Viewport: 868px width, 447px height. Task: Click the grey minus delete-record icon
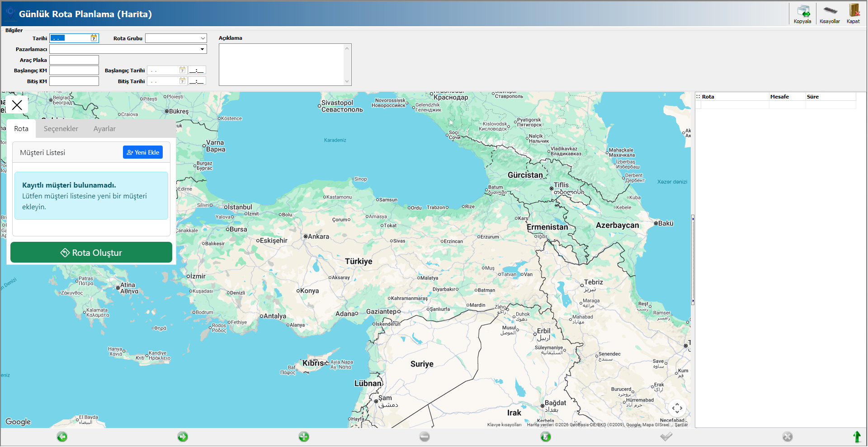(x=425, y=437)
